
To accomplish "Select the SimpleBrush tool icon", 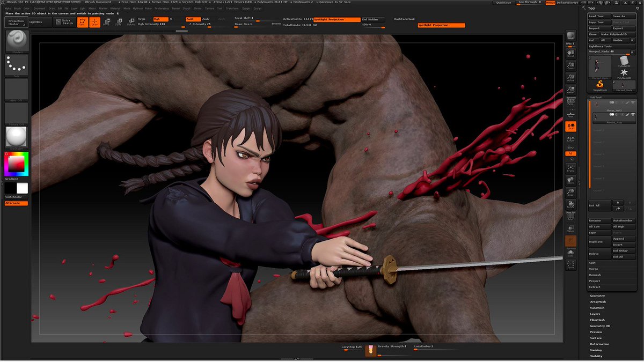I will [601, 85].
